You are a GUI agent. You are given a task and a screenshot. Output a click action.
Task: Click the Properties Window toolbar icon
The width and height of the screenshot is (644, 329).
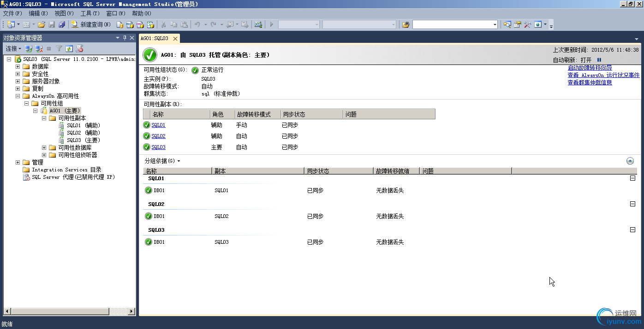point(518,24)
